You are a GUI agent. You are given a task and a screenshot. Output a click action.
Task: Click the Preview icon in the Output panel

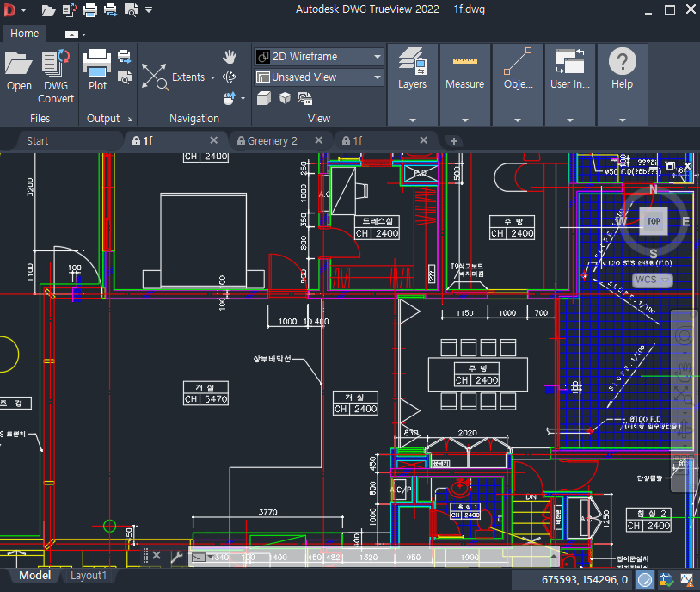pos(125,77)
